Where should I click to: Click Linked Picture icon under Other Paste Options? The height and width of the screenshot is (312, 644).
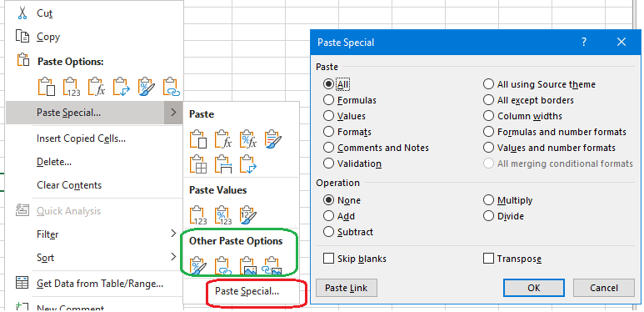273,265
